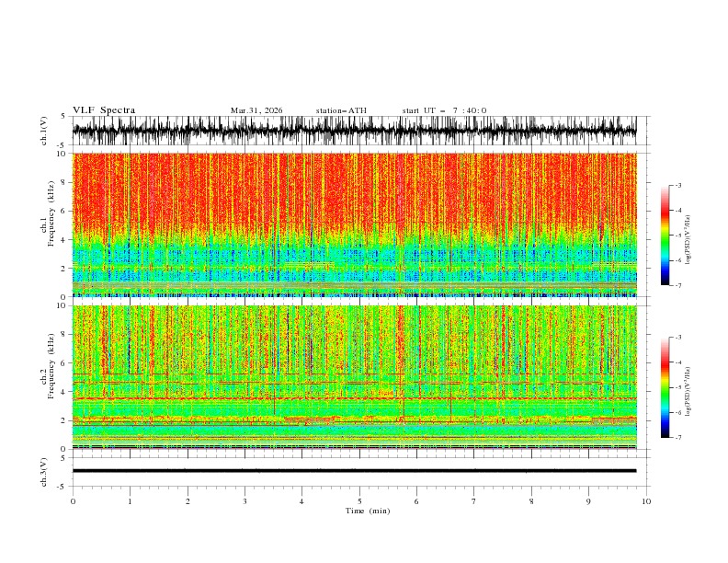The width and height of the screenshot is (728, 563).
Task: Click inside the ch.1 spectrogram panel
Action: (354, 224)
